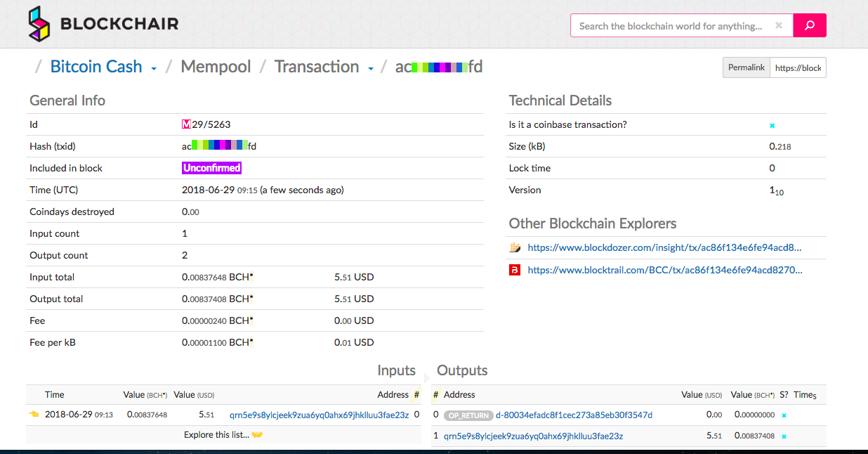Open the blocktrail.com transaction link
This screenshot has width=868, height=454.
[665, 270]
